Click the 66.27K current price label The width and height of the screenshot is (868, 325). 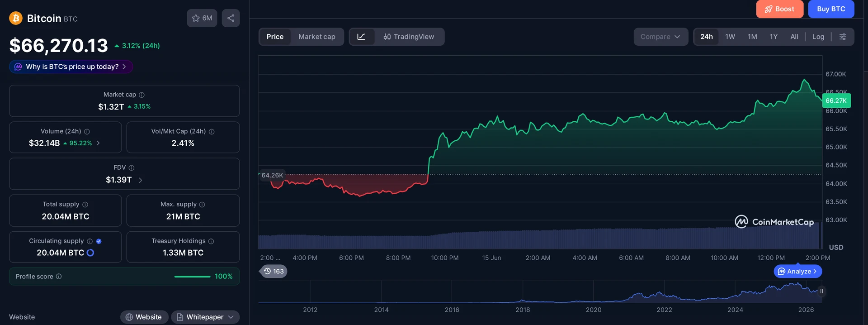pos(836,100)
